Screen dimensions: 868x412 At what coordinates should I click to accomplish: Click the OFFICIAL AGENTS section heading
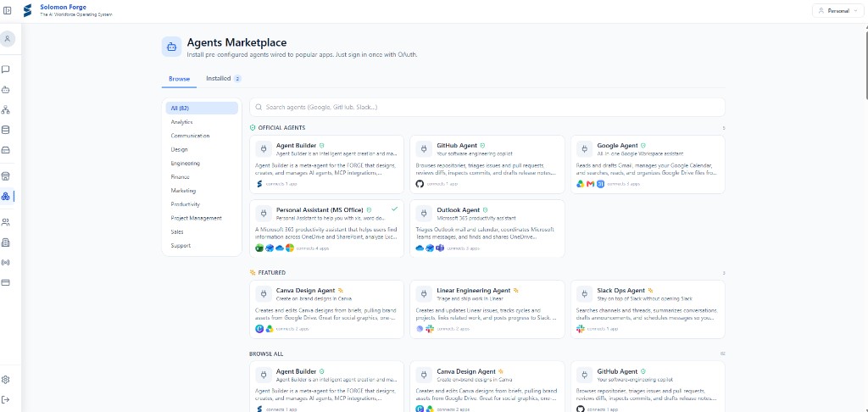281,128
